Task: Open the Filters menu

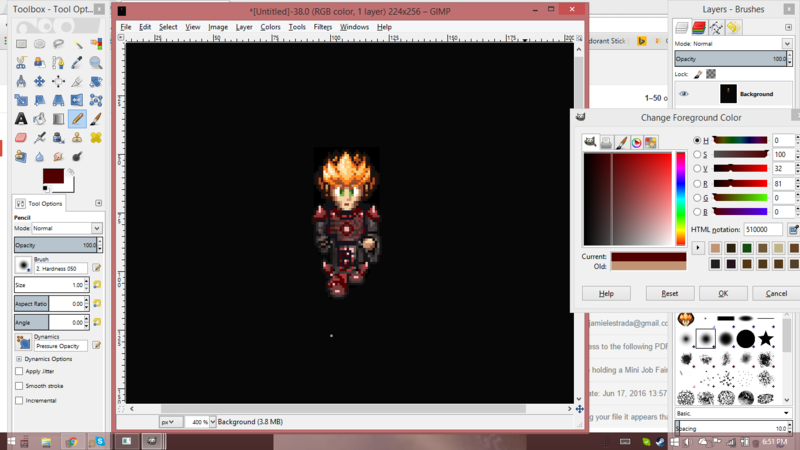Action: coord(322,27)
